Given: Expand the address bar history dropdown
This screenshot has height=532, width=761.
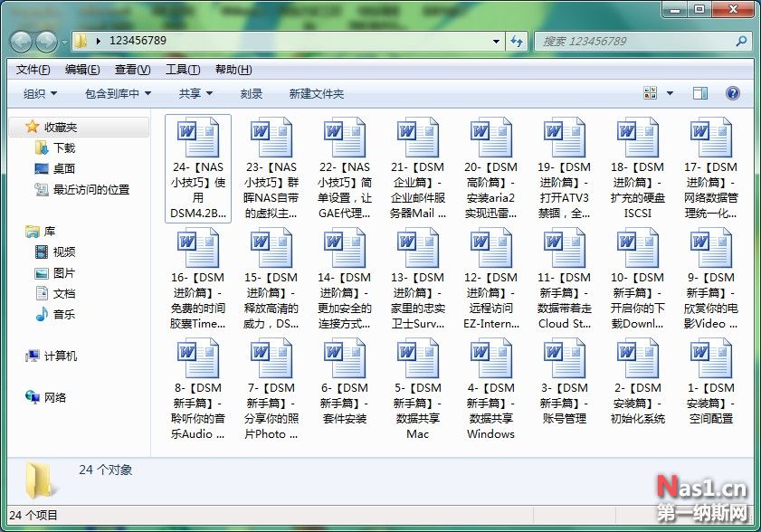Looking at the screenshot, I should (496, 42).
